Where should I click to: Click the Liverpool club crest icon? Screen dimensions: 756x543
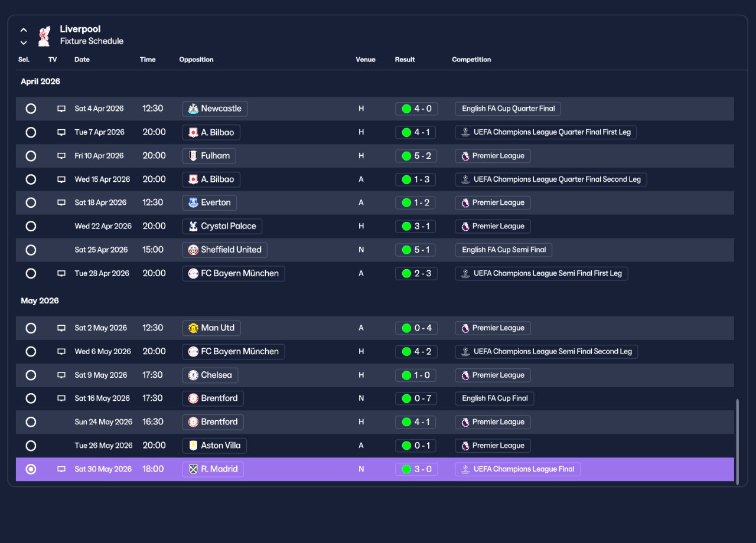pos(44,35)
